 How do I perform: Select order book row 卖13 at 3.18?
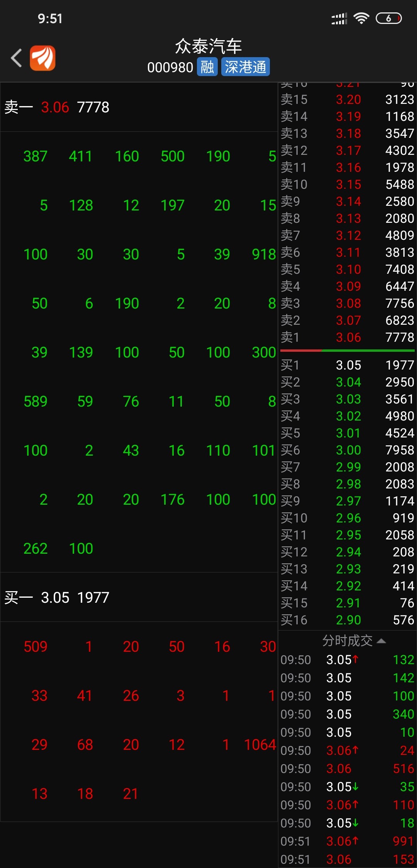pos(347,133)
